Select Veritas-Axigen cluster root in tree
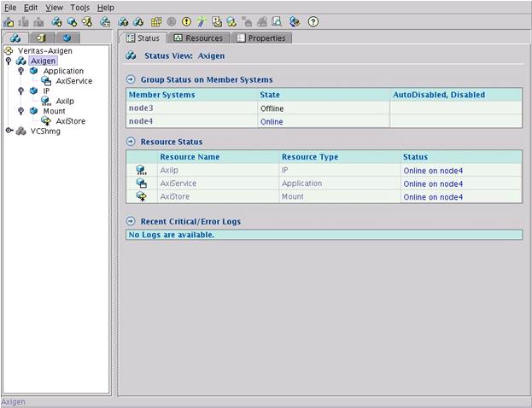The width and height of the screenshot is (532, 408). 45,51
